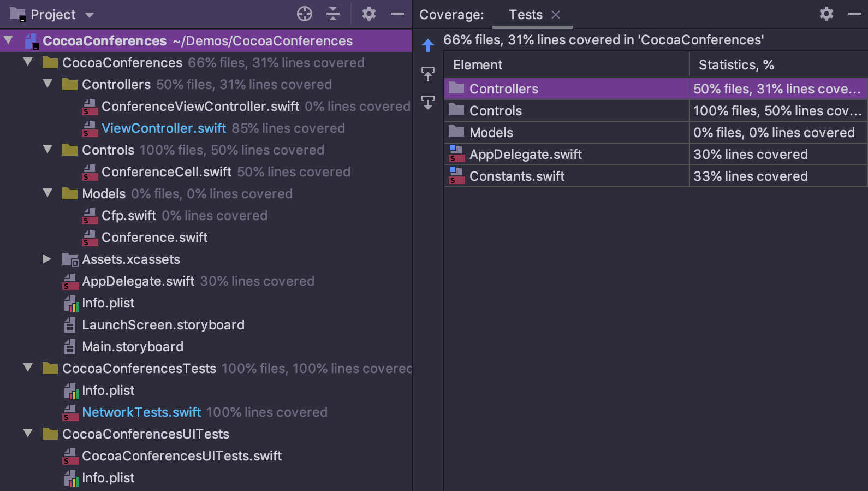Sort by the Element column header

(x=567, y=65)
